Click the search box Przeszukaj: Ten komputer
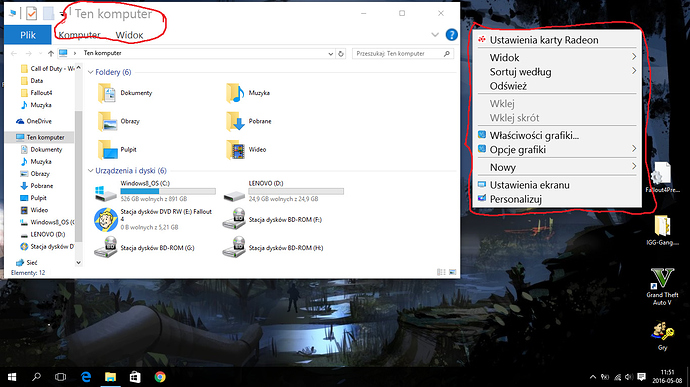Screen dimensions: 690x387 (x=403, y=54)
